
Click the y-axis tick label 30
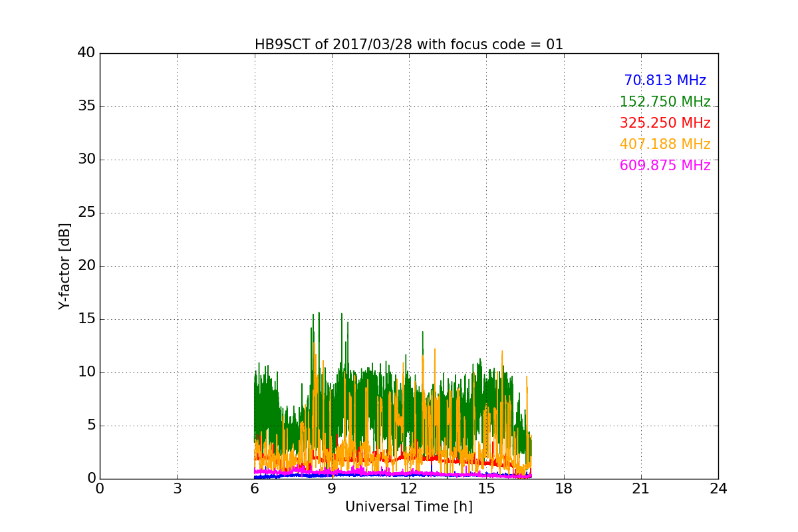click(86, 160)
